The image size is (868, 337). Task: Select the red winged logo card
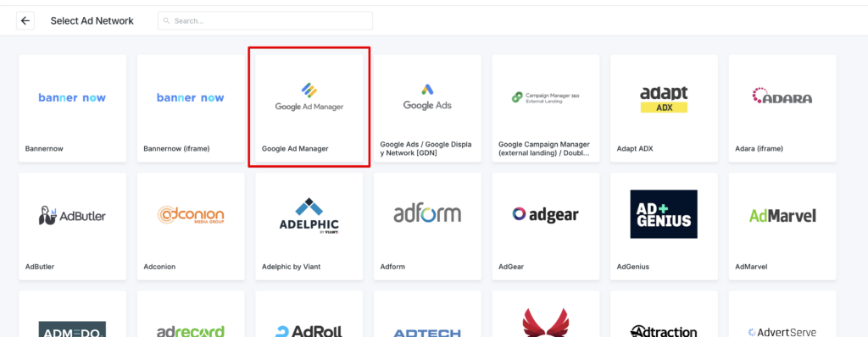click(545, 314)
